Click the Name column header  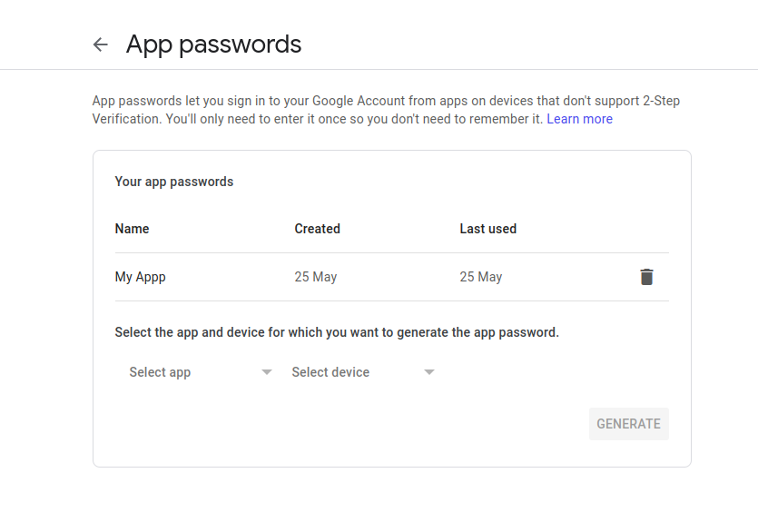tap(132, 229)
